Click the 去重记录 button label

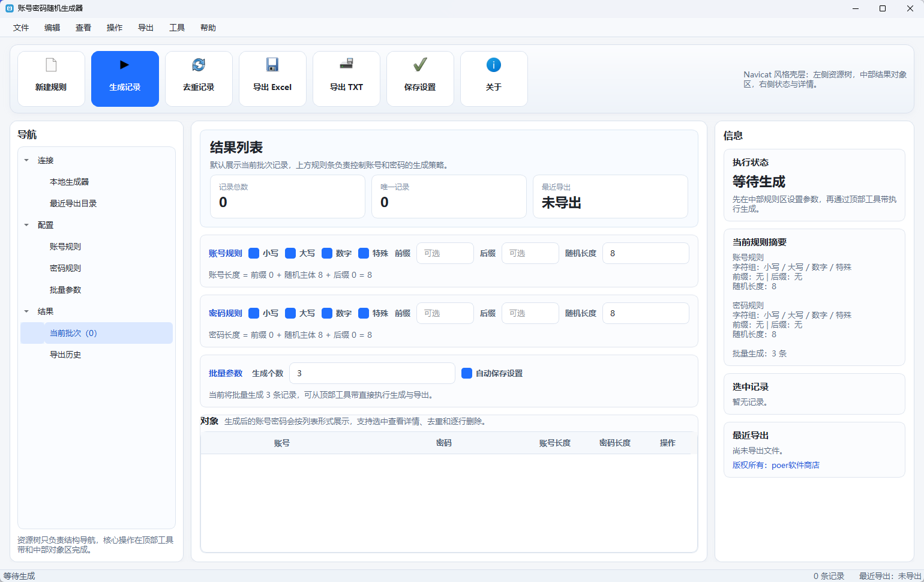click(199, 87)
